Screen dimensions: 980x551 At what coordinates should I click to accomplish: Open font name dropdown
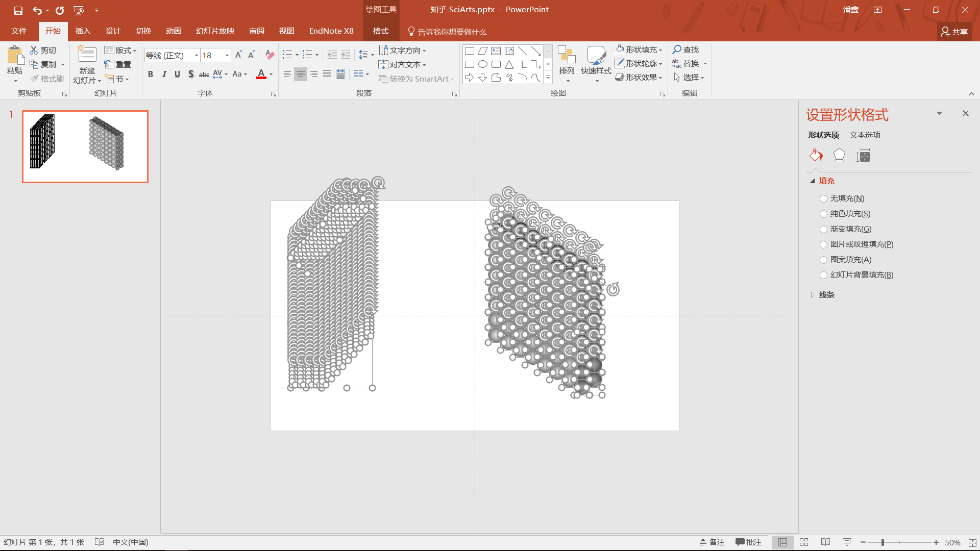click(196, 55)
